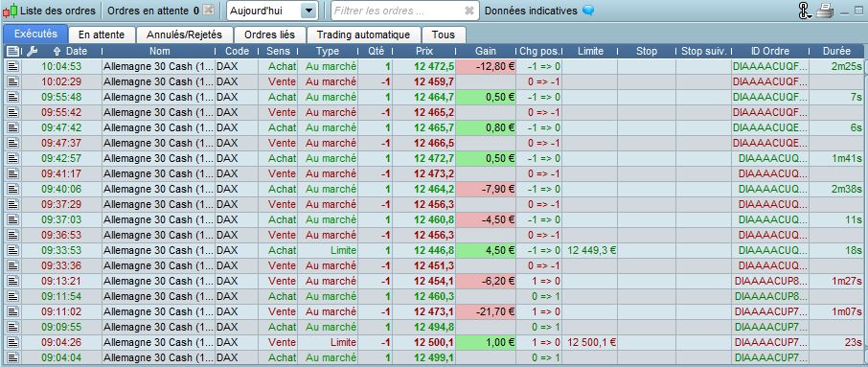Click the Ordres en attente counter label
Viewport: 868px width, 367px height.
tap(153, 11)
